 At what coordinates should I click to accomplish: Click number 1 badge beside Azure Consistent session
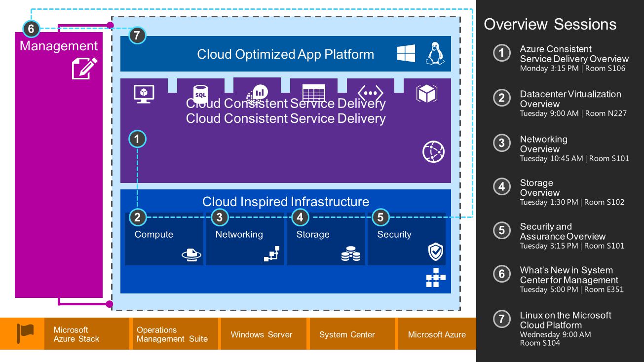tap(502, 53)
